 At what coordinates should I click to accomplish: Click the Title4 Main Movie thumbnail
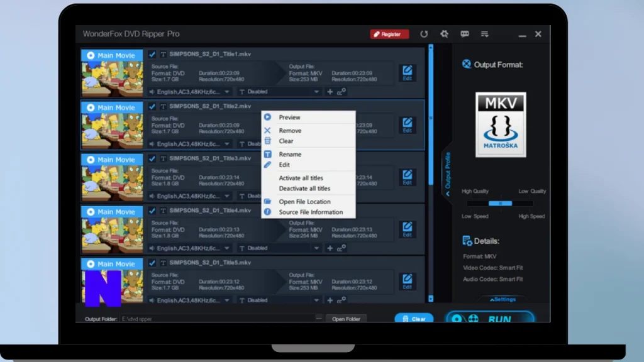click(112, 229)
